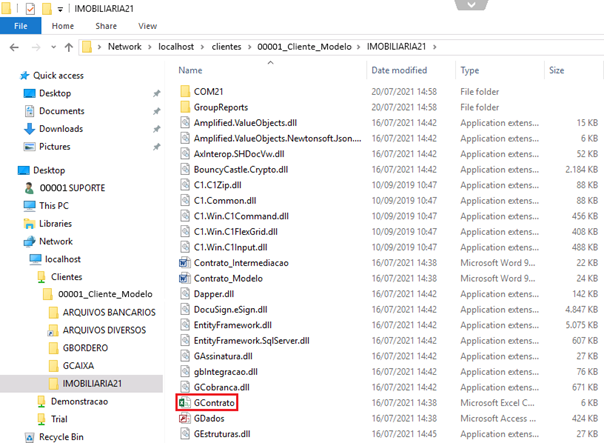Click the 00001 SUPORTE user icon

pos(29,188)
